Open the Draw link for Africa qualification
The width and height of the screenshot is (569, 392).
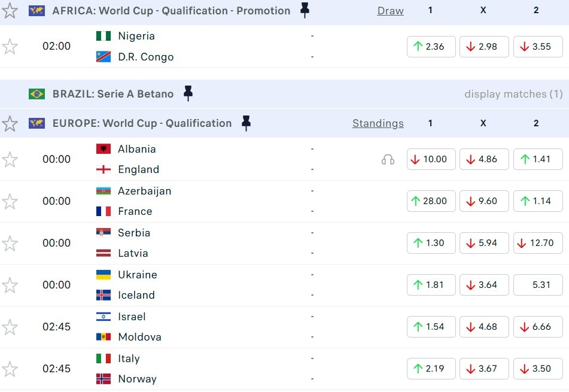(390, 11)
